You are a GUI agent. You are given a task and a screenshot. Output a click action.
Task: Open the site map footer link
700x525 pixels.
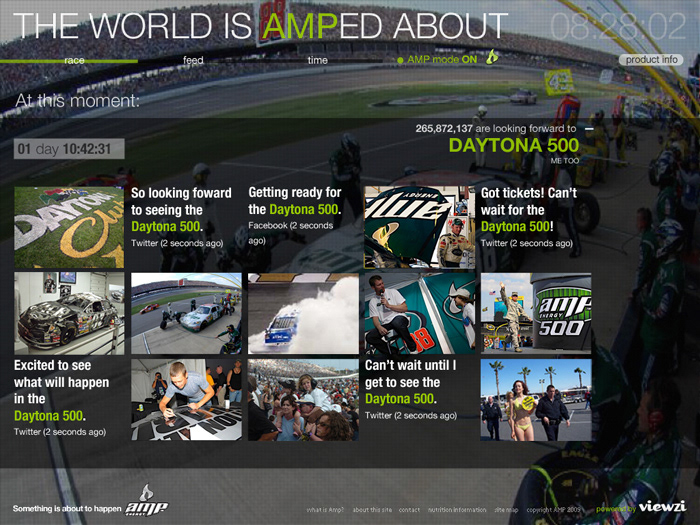point(506,509)
